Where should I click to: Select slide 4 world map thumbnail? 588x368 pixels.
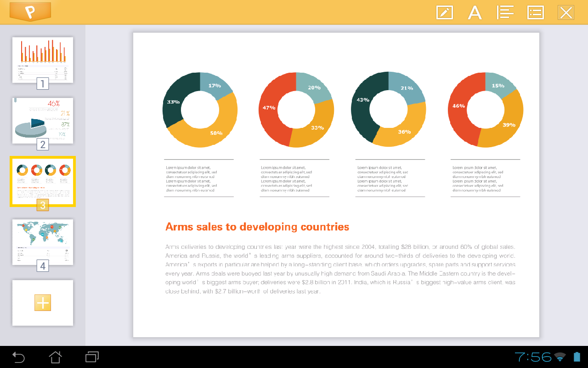click(x=43, y=242)
